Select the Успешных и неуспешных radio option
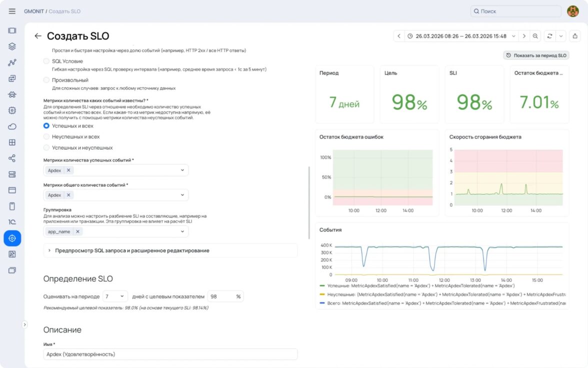 (46, 148)
